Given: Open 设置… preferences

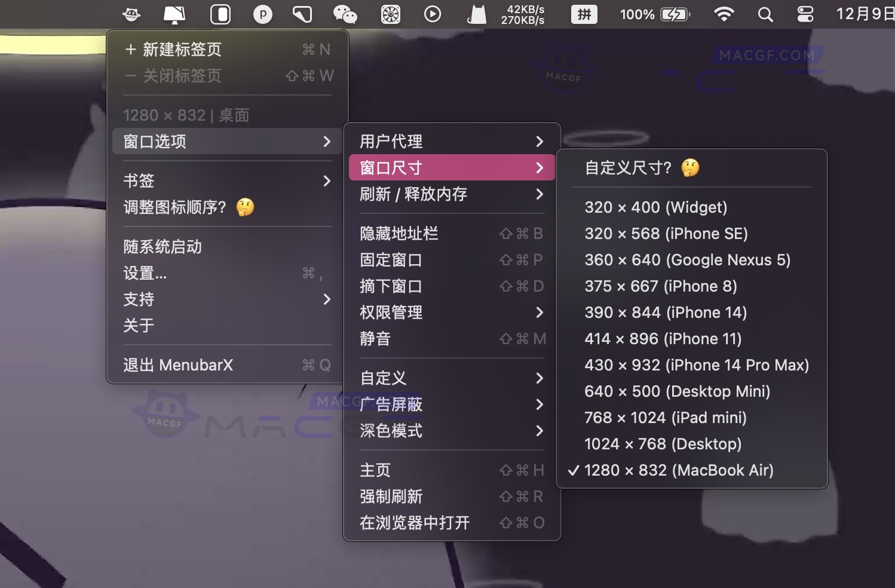Looking at the screenshot, I should pos(145,274).
